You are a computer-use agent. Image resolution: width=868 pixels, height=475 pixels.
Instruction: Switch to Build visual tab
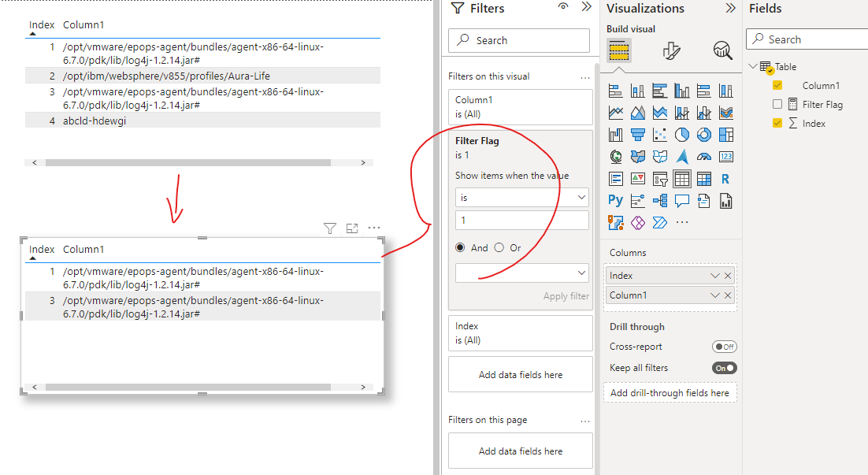619,51
